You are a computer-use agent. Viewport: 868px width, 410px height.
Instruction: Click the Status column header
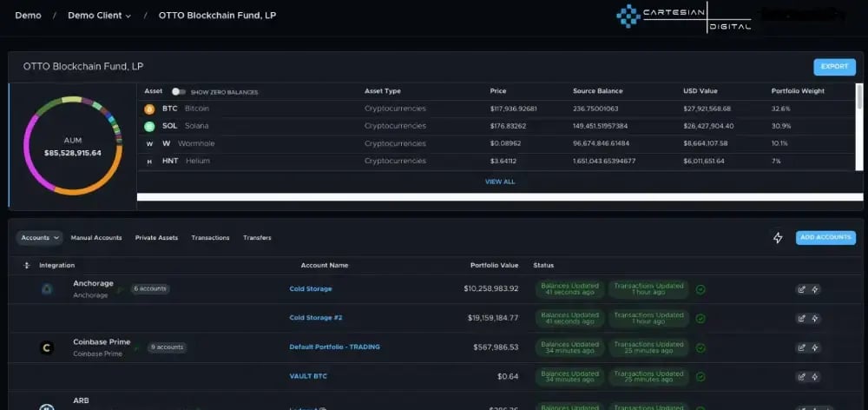click(543, 266)
